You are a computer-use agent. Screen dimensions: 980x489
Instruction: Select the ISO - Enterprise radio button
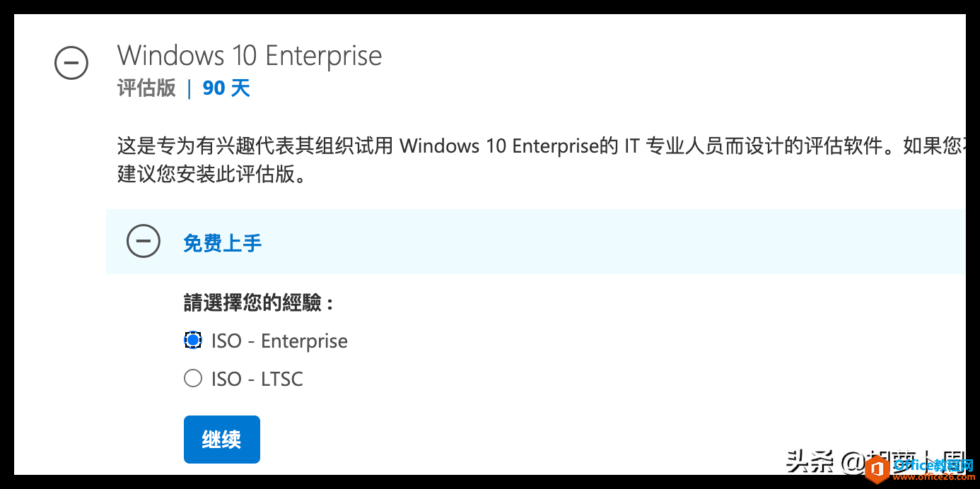coord(193,340)
